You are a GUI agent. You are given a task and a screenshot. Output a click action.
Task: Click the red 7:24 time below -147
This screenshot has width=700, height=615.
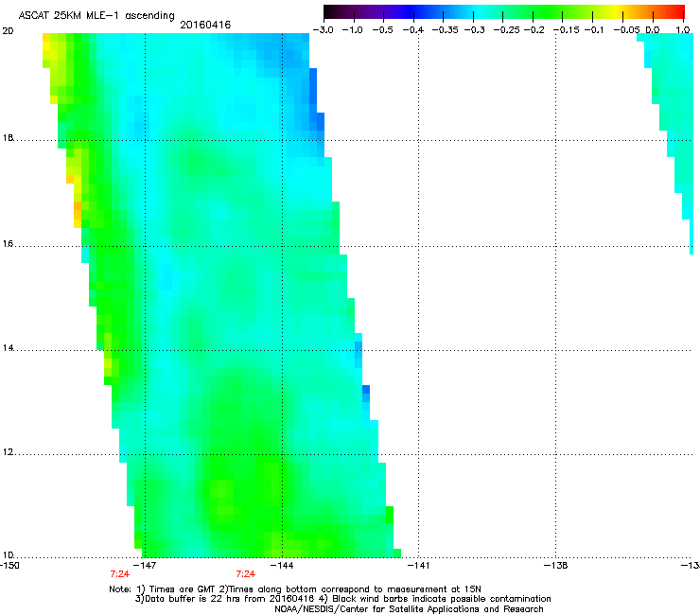pyautogui.click(x=119, y=574)
